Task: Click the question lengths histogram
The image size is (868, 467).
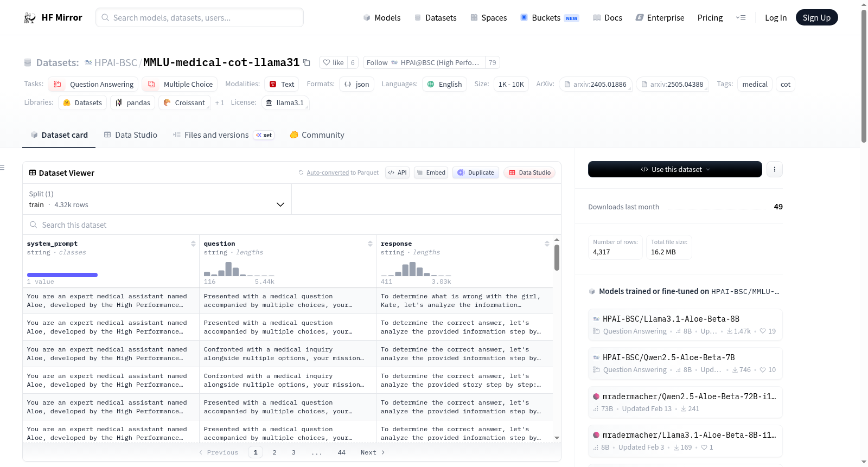Action: (239, 269)
